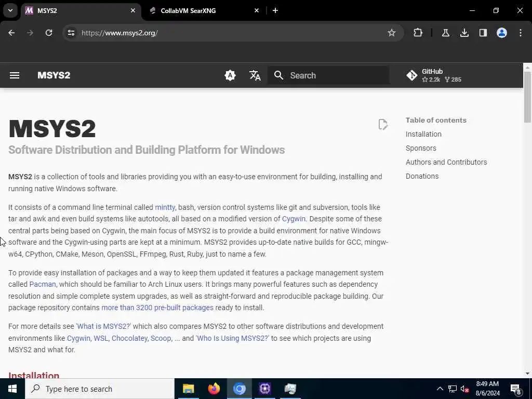The height and width of the screenshot is (399, 532).
Task: Focus the site Search field
Action: 328,75
